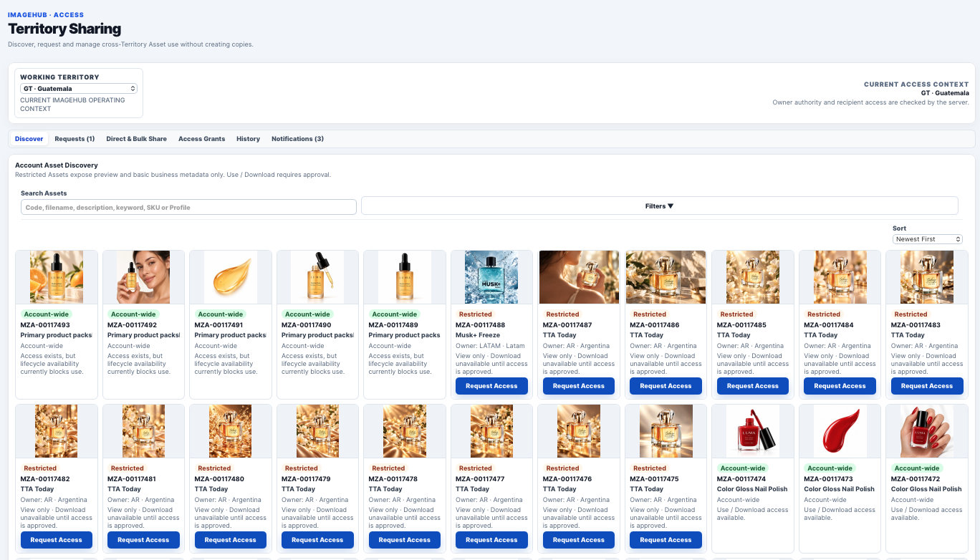Request access for asset MZA-00117488
The width and height of the screenshot is (980, 560).
(491, 386)
